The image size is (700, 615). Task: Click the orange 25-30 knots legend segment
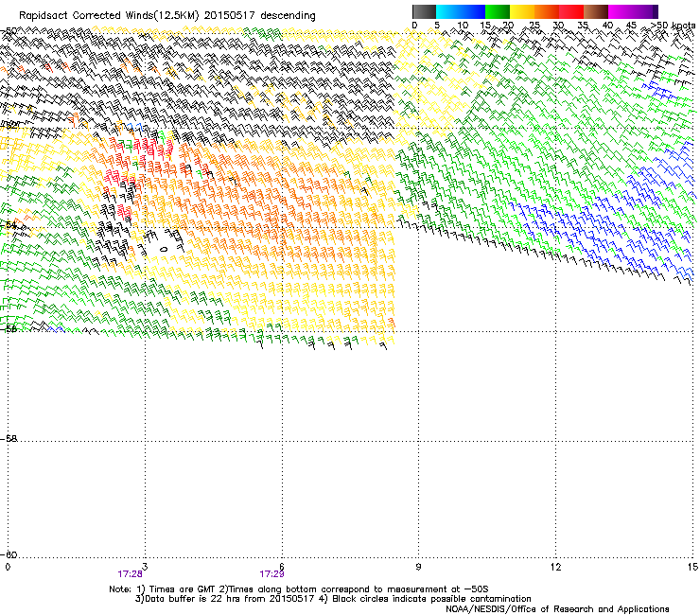(547, 11)
